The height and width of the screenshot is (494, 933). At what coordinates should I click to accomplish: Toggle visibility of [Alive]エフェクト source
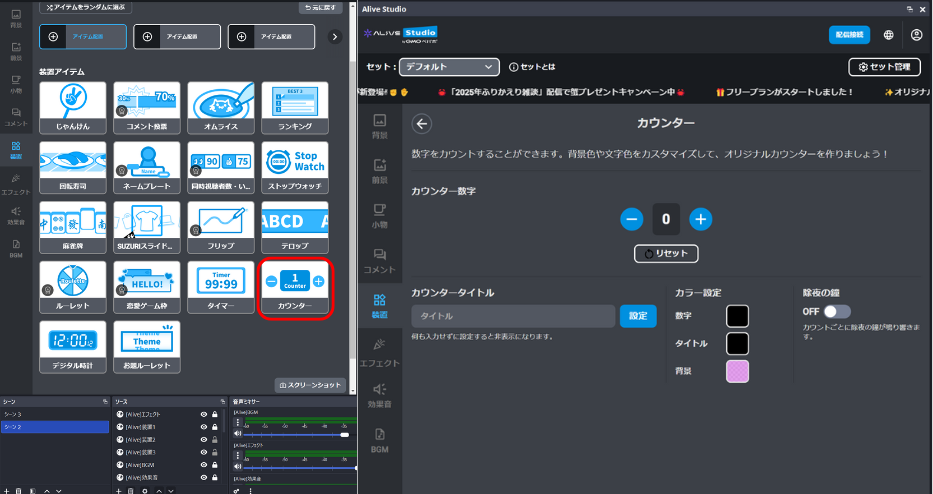tap(204, 414)
